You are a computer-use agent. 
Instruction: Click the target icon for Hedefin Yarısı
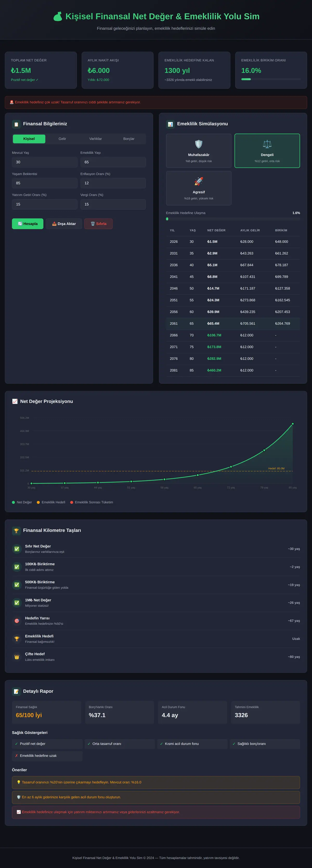point(17,621)
